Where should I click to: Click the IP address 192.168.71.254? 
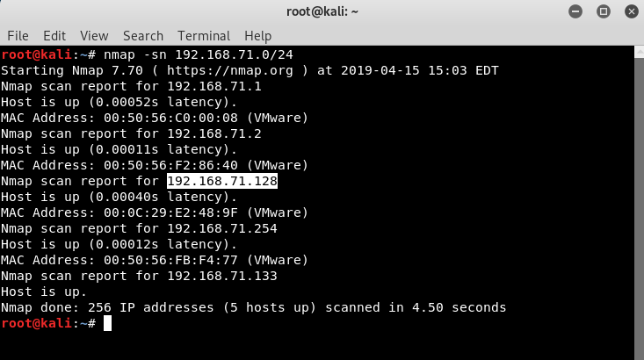pyautogui.click(x=222, y=228)
